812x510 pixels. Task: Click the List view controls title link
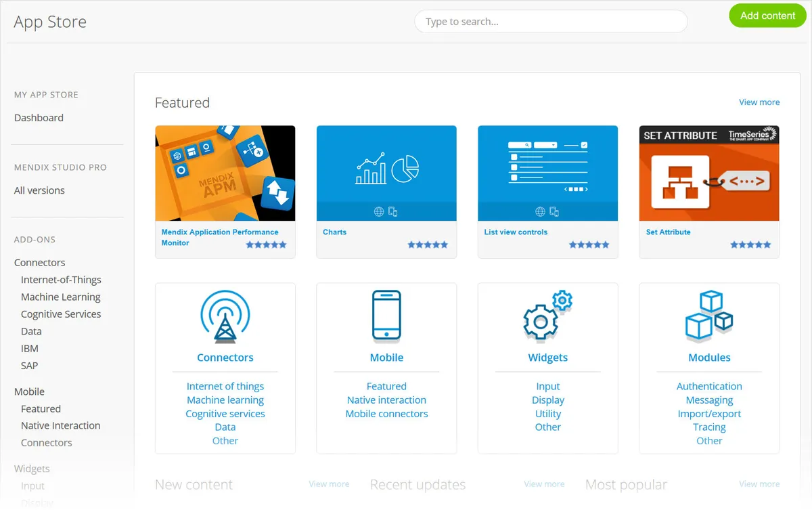(516, 232)
